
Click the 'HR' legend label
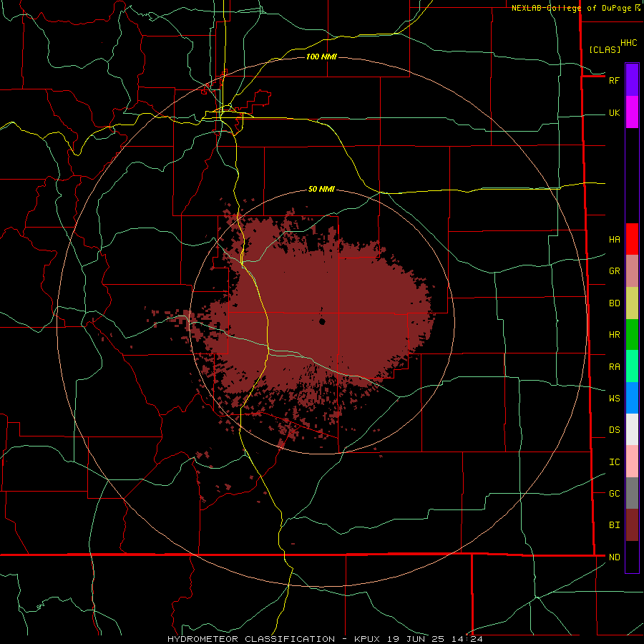click(x=614, y=335)
